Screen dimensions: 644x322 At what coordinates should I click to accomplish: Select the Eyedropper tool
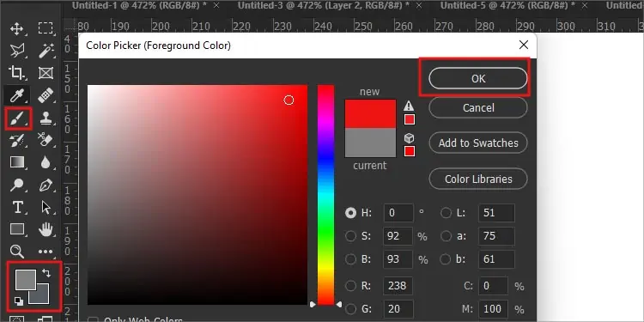(17, 95)
